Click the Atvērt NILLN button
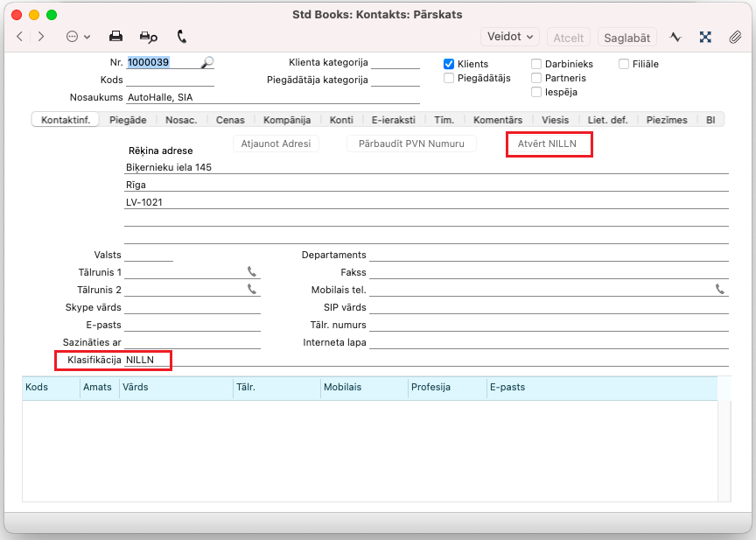This screenshot has width=756, height=540. point(549,144)
